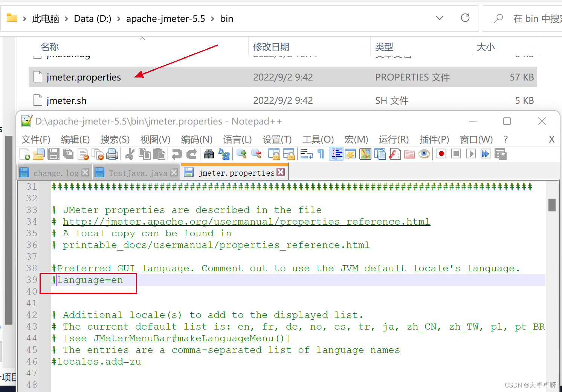Open the 插件(P) menu

coord(434,140)
